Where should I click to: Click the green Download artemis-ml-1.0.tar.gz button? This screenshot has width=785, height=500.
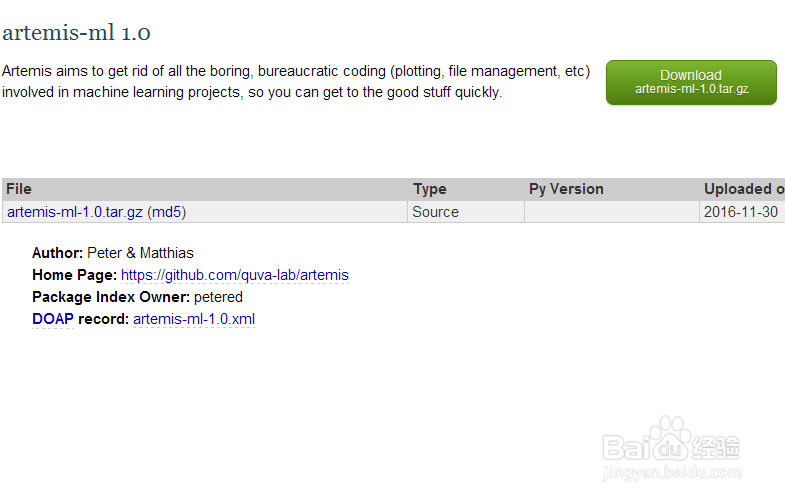click(x=691, y=82)
